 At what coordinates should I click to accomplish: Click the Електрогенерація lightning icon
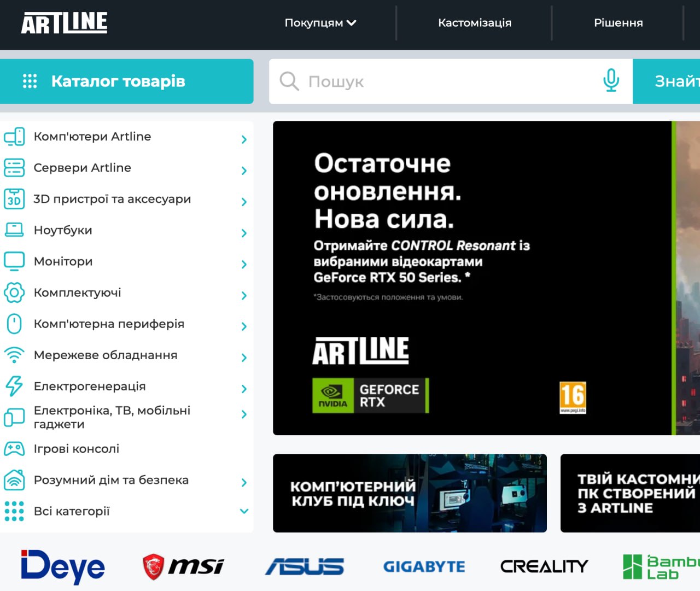click(x=14, y=386)
